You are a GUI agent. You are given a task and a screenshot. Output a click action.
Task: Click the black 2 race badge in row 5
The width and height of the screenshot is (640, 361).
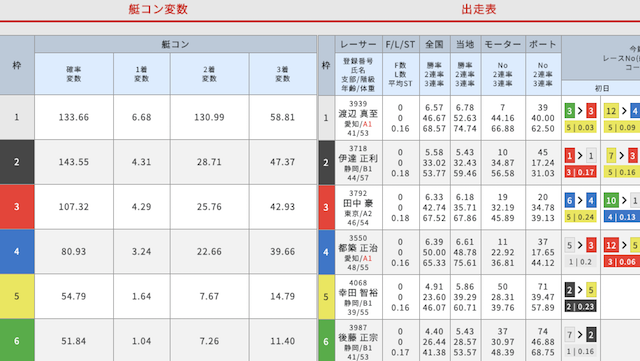[570, 290]
